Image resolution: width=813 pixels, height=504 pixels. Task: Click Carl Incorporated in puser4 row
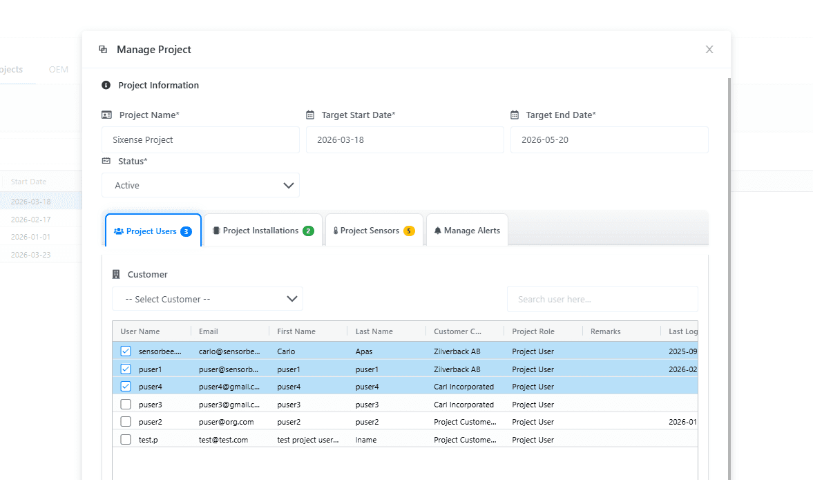click(463, 387)
